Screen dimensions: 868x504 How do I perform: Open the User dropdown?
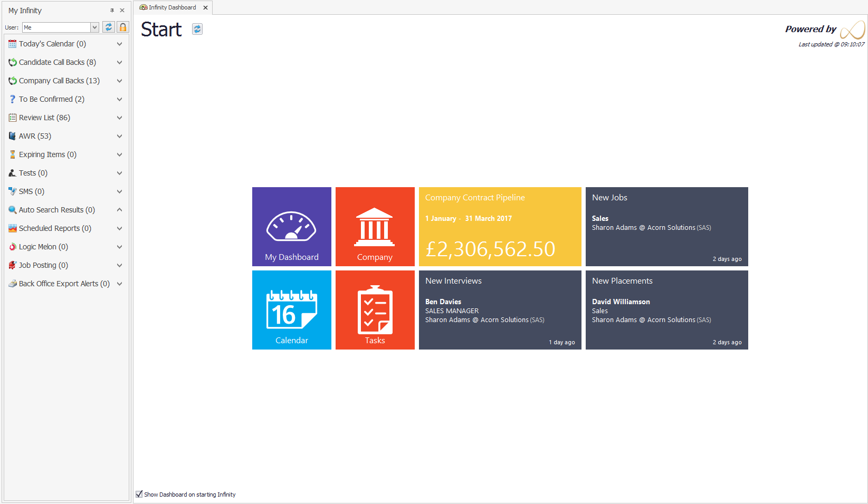click(94, 27)
